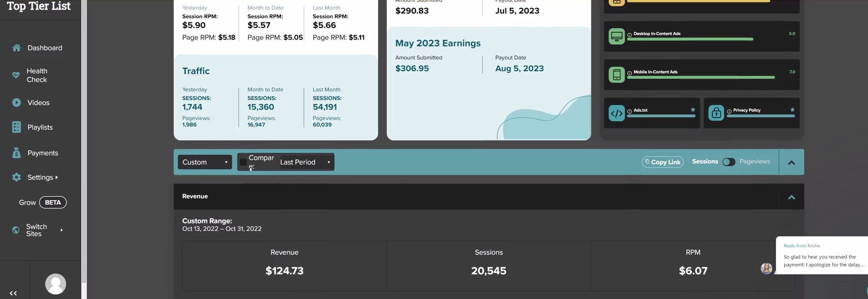The image size is (868, 299).
Task: Open the Health Check page
Action: [37, 75]
